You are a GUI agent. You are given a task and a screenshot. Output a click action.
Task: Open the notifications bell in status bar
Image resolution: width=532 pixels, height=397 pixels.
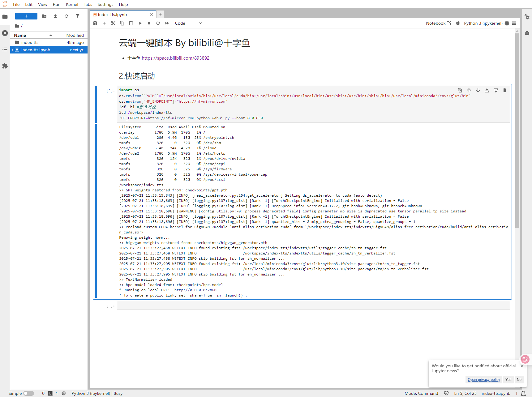pyautogui.click(x=523, y=394)
